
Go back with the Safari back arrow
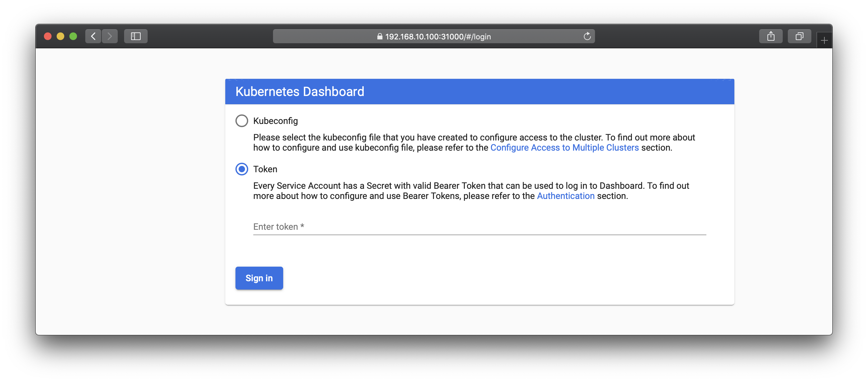tap(93, 36)
